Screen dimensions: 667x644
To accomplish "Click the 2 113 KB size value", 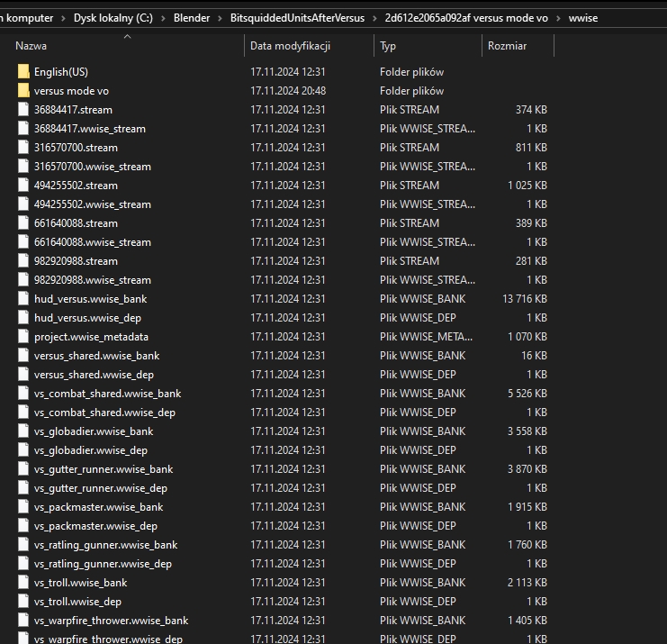I will click(x=527, y=583).
